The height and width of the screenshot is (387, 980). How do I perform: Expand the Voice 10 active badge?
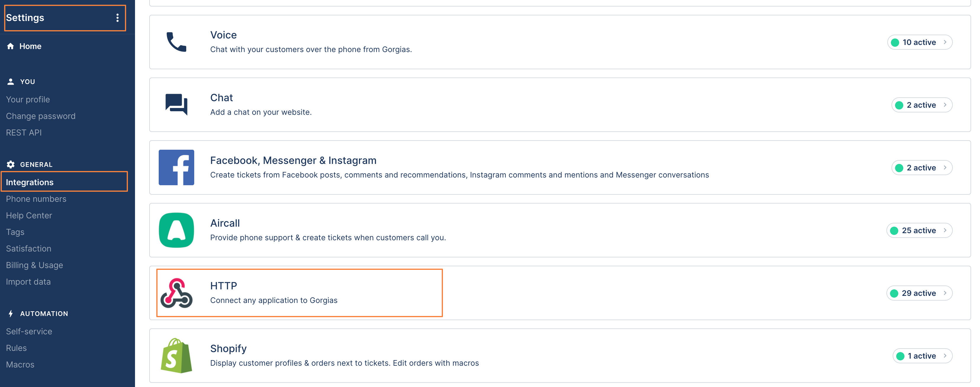pyautogui.click(x=919, y=42)
